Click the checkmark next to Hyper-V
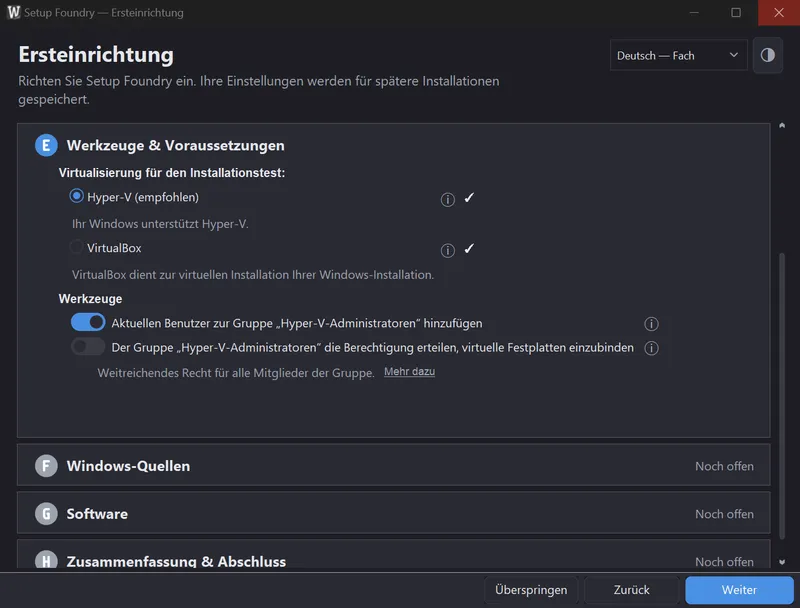Image resolution: width=800 pixels, height=608 pixels. pos(469,198)
